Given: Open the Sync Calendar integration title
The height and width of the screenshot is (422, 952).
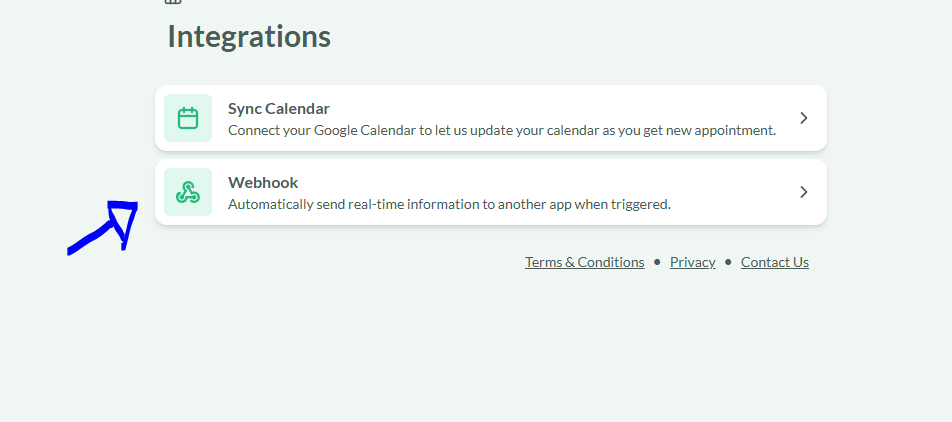Looking at the screenshot, I should pos(278,108).
